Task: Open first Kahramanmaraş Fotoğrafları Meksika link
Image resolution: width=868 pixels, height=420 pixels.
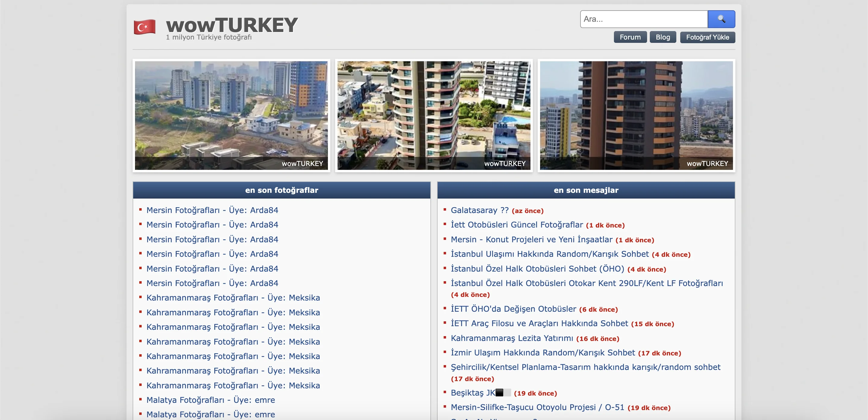Action: tap(233, 297)
